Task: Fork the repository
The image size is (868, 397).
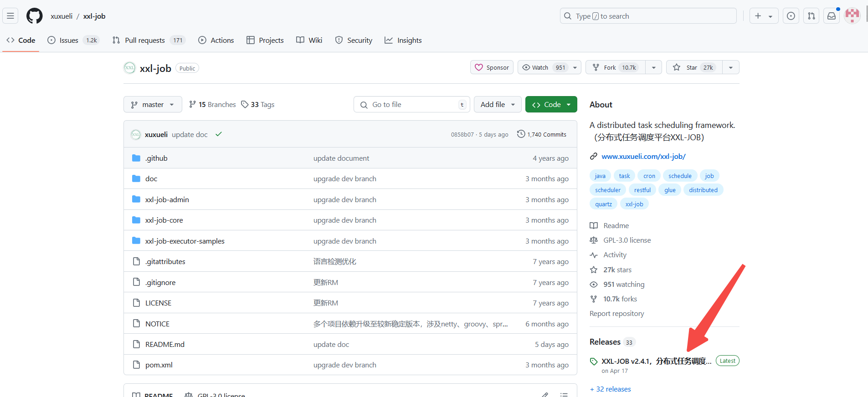Action: click(x=616, y=67)
